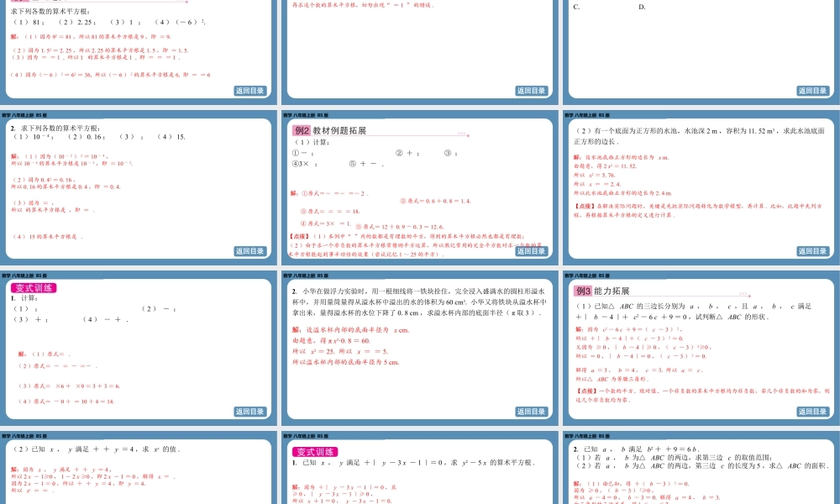Click the 【点拨】 marker on the 例2 slide
This screenshot has height=504, width=840.
click(x=298, y=235)
